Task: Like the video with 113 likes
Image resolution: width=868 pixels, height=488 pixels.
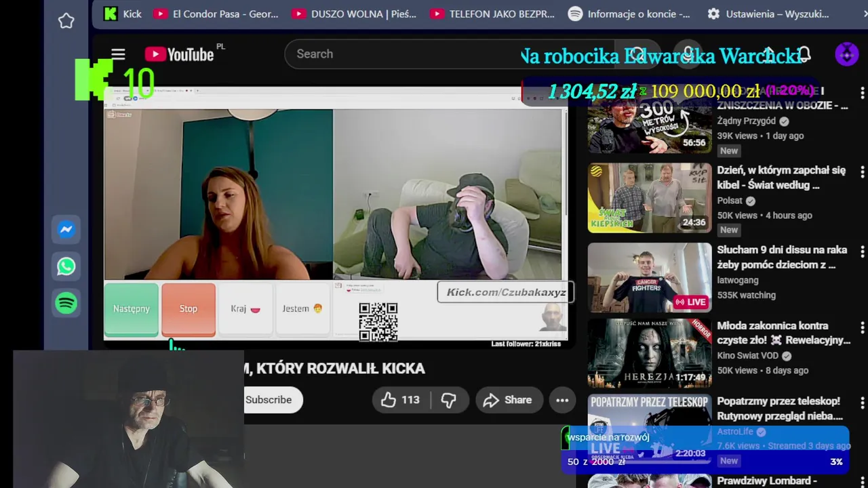Action: point(400,400)
